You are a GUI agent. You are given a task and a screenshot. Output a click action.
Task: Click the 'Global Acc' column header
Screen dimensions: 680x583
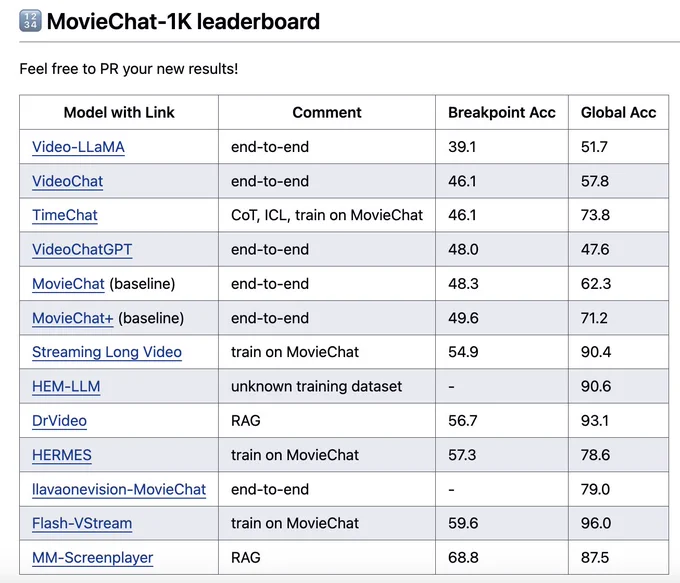point(618,112)
